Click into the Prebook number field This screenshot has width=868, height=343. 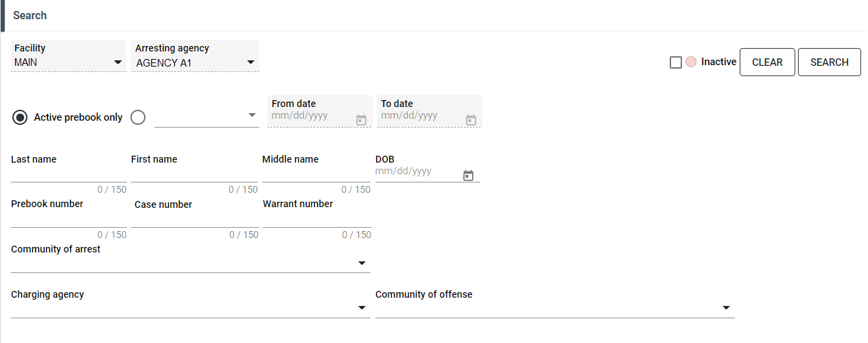pos(69,219)
